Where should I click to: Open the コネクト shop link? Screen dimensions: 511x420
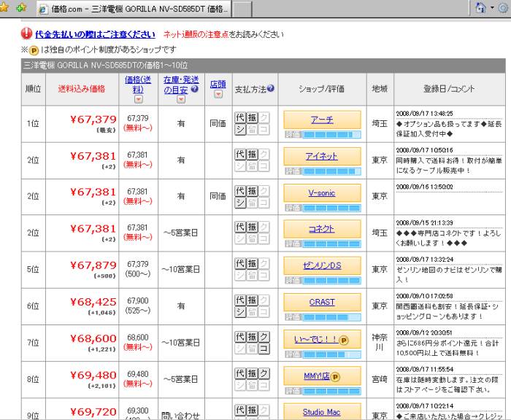tap(322, 229)
